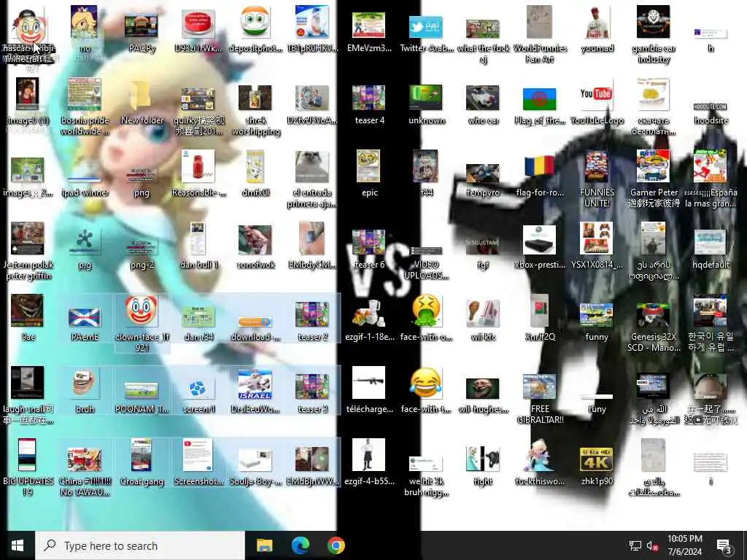Open the network tray icon
Image resolution: width=747 pixels, height=560 pixels.
(635, 545)
